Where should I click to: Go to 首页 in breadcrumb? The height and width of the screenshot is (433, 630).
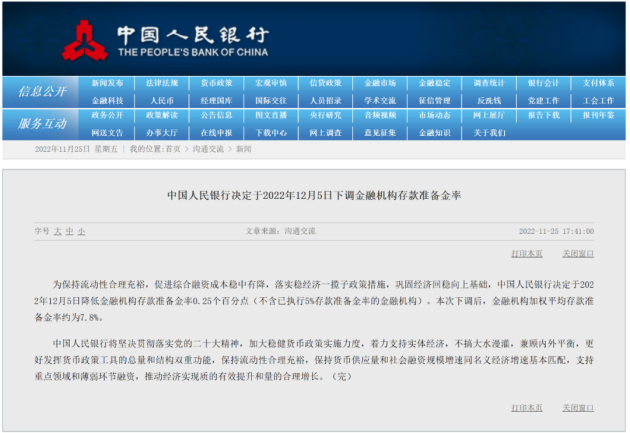(x=173, y=149)
